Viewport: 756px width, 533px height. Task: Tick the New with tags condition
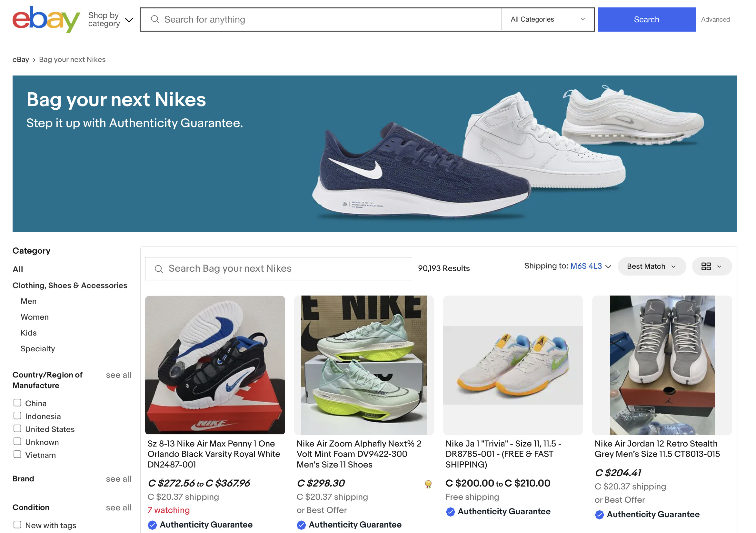pyautogui.click(x=17, y=524)
